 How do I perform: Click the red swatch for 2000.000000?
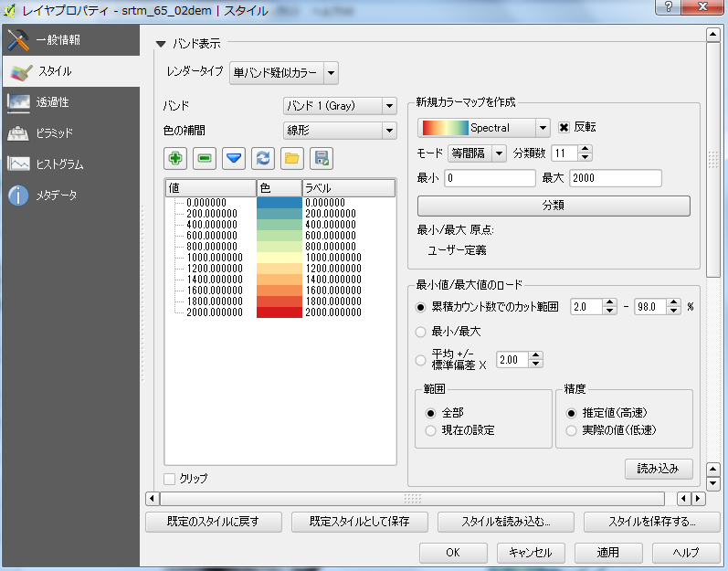pyautogui.click(x=279, y=312)
